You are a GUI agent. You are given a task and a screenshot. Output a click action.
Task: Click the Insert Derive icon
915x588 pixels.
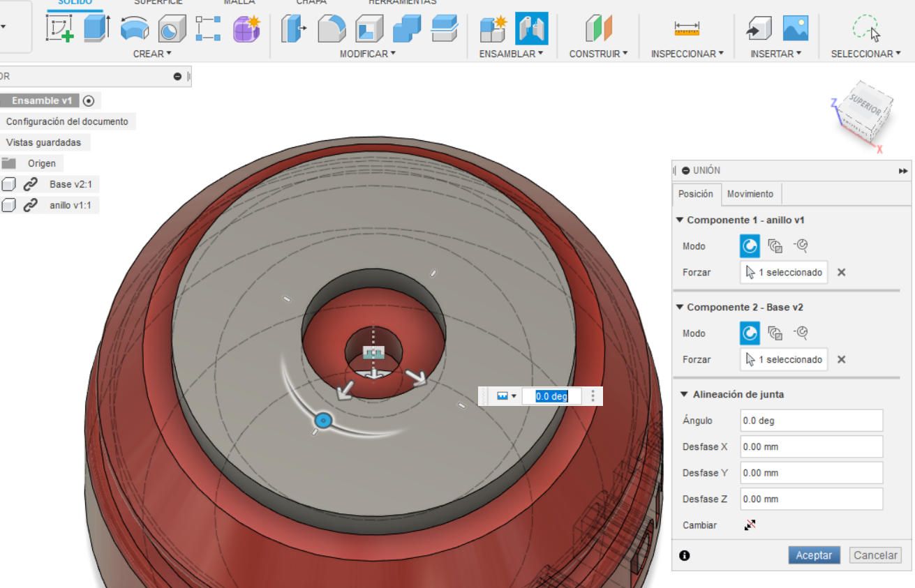click(759, 29)
